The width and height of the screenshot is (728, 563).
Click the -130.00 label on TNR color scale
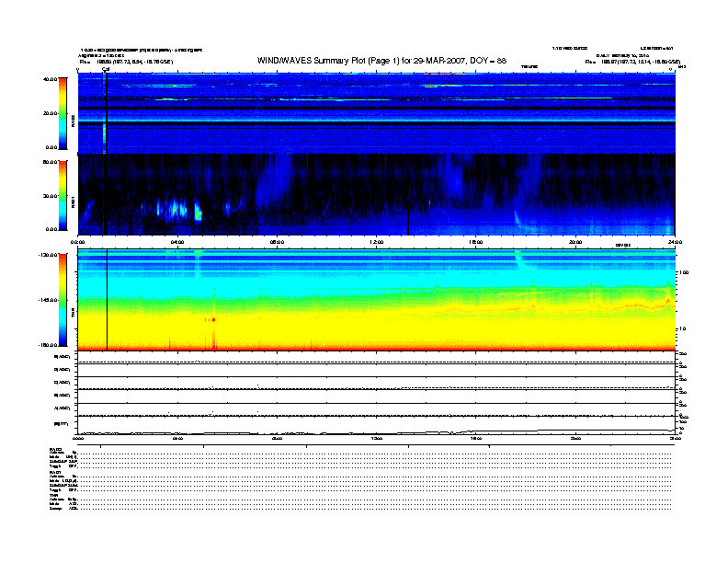49,255
